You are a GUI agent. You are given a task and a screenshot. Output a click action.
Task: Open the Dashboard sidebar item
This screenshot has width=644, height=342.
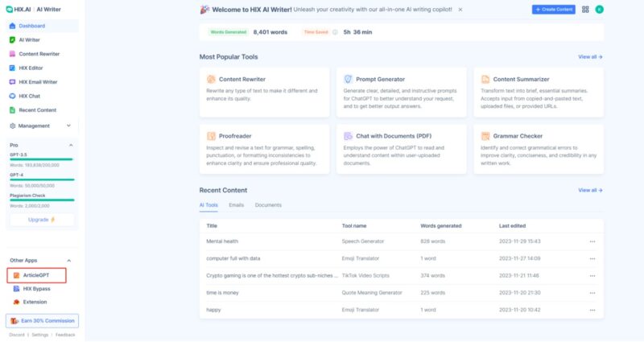(x=42, y=26)
